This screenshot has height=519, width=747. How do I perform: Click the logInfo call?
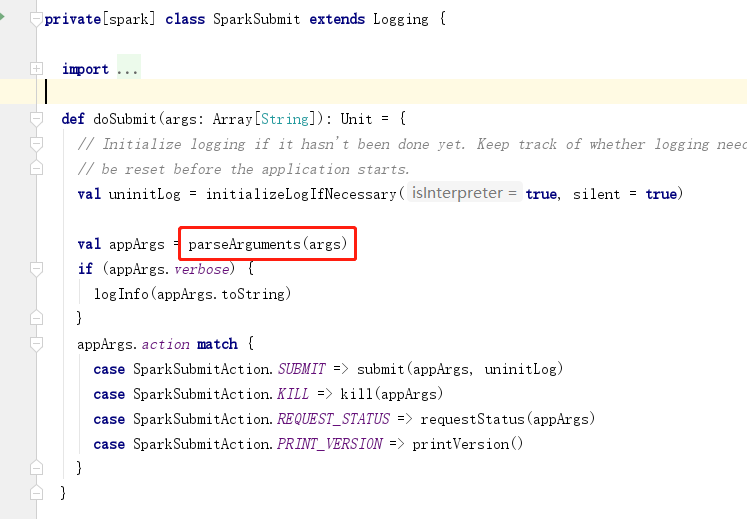[x=121, y=294]
